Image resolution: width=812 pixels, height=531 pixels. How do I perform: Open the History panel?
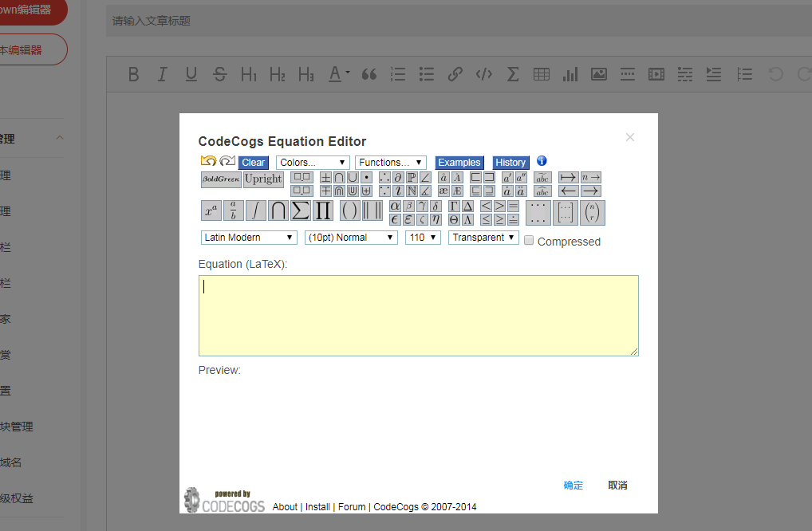coord(510,163)
